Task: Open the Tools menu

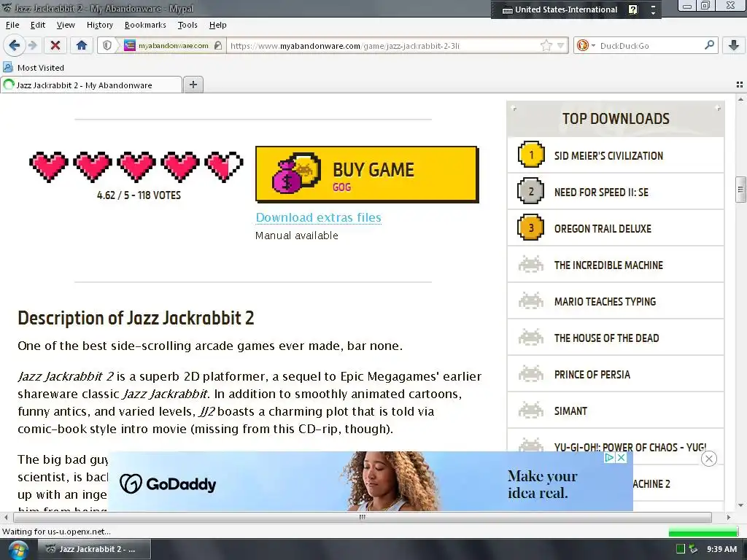Action: pos(187,25)
